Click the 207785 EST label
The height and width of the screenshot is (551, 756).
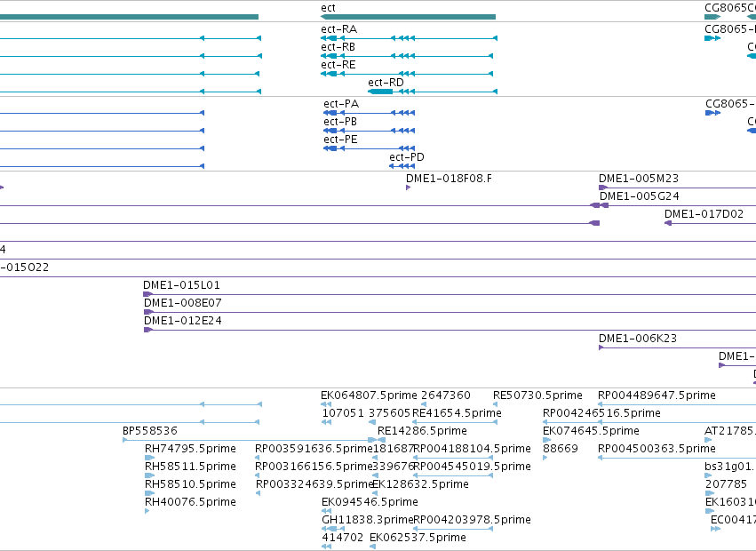point(726,484)
